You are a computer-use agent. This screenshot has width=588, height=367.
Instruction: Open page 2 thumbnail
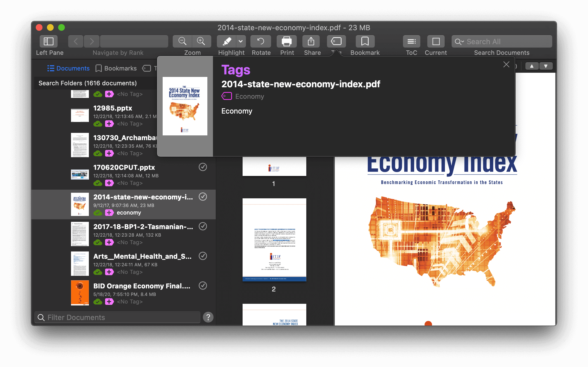274,240
